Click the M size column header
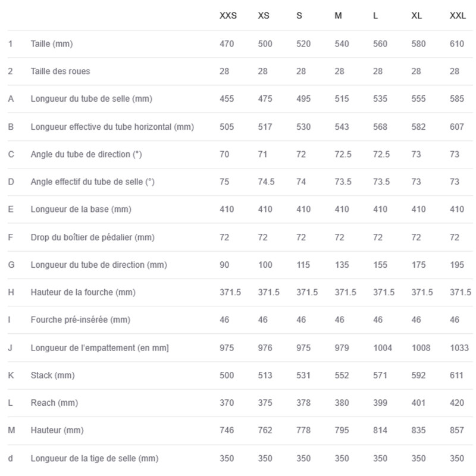Viewport: 476px width, 476px height. [x=338, y=15]
